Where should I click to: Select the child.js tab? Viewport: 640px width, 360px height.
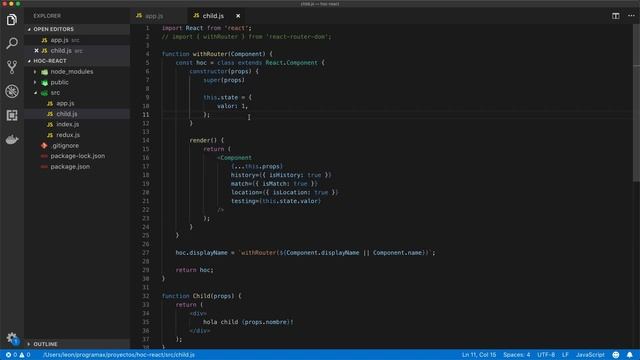213,16
